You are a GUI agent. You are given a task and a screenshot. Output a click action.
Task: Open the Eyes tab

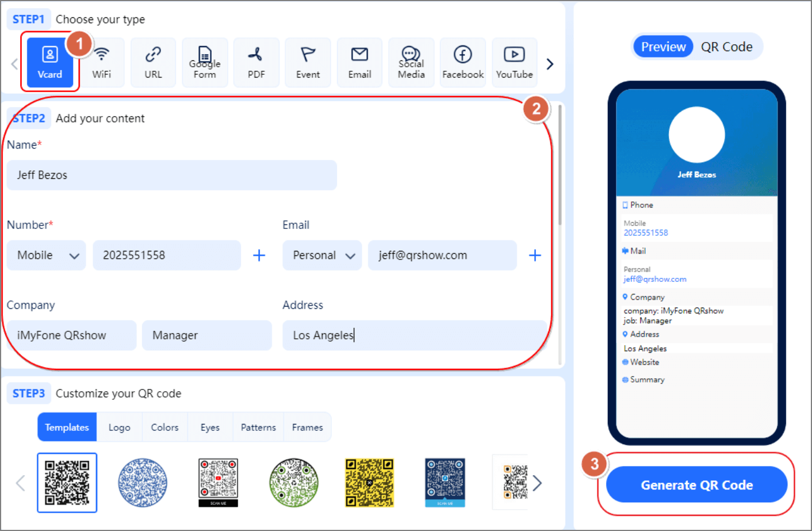point(210,427)
